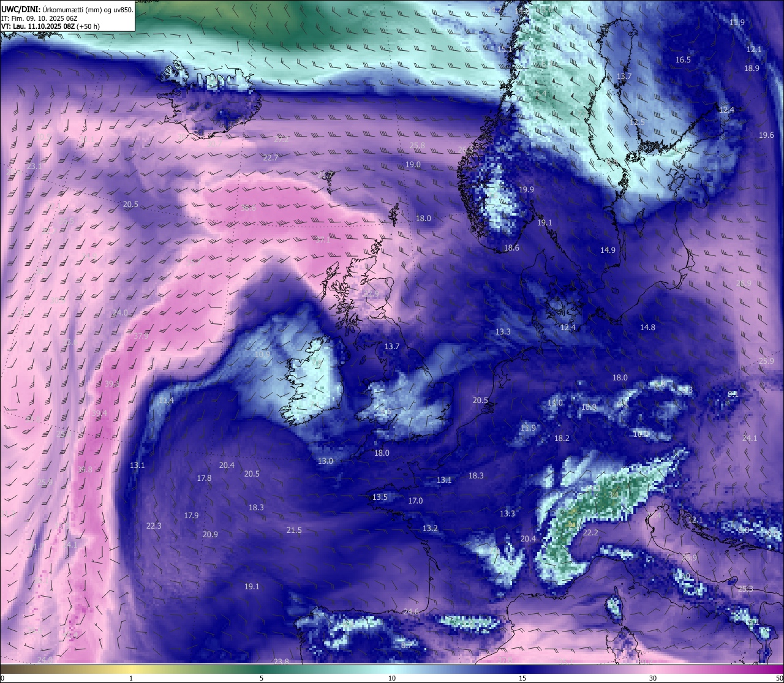Viewport: 784px width, 683px height.
Task: Click the 22.3 value on the map
Action: click(x=154, y=526)
